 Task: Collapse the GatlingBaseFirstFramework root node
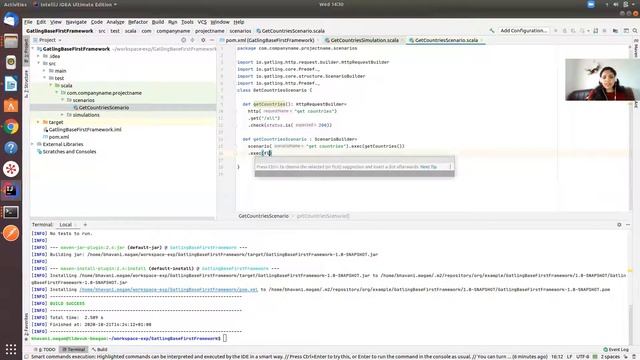tap(33, 49)
